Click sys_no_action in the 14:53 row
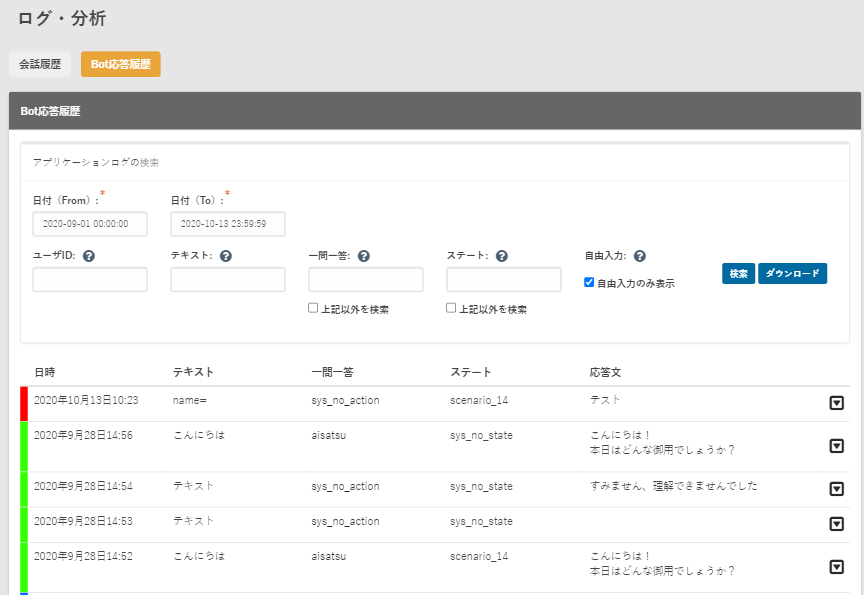Screen dimensions: 864x595 pos(345,521)
